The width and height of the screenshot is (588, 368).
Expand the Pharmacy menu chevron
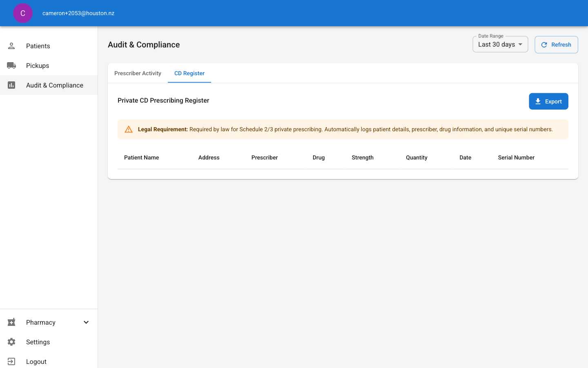[86, 322]
